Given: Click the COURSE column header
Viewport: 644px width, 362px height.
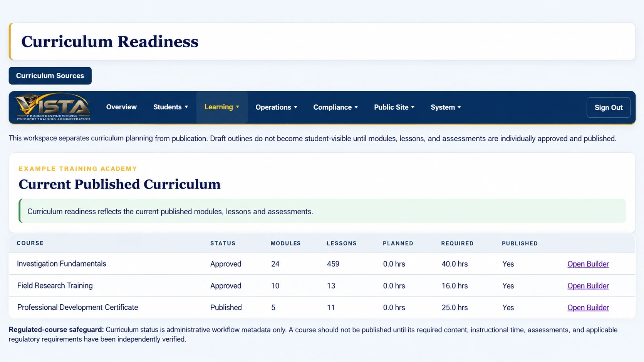Looking at the screenshot, I should (x=30, y=243).
